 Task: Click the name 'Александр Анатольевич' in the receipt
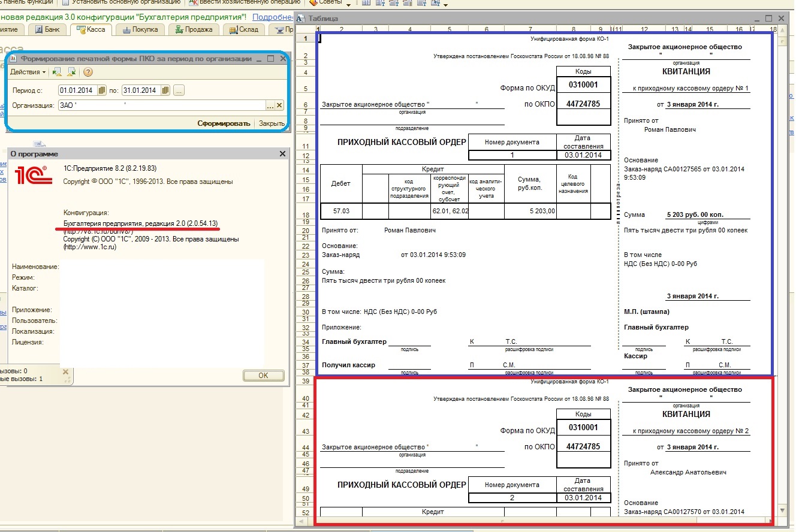pyautogui.click(x=688, y=472)
